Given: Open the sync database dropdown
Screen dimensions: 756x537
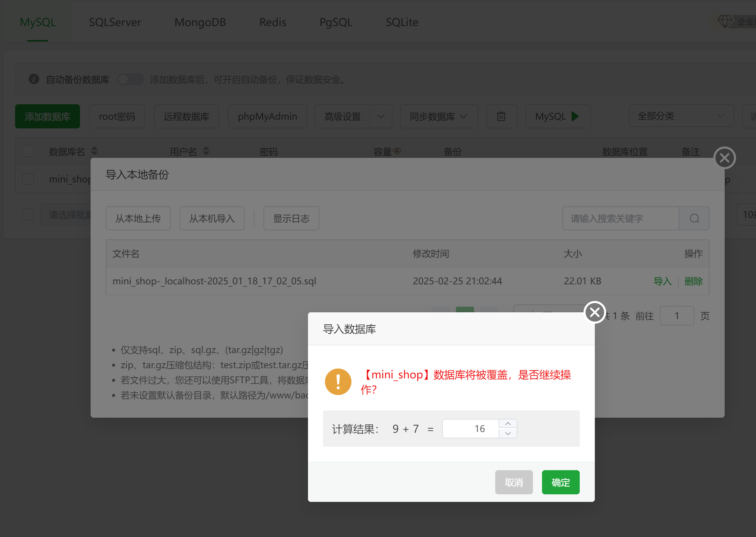Looking at the screenshot, I should pyautogui.click(x=439, y=116).
